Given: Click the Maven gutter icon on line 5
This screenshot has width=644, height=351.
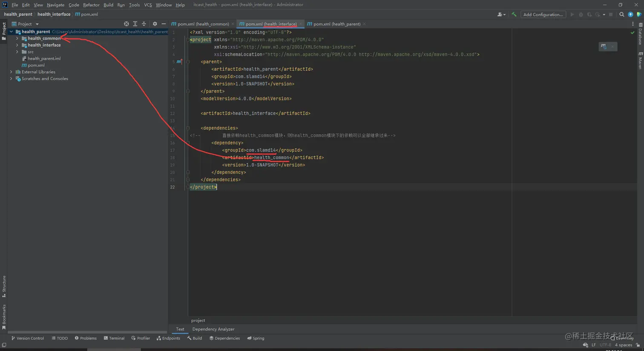Looking at the screenshot, I should pyautogui.click(x=179, y=62).
